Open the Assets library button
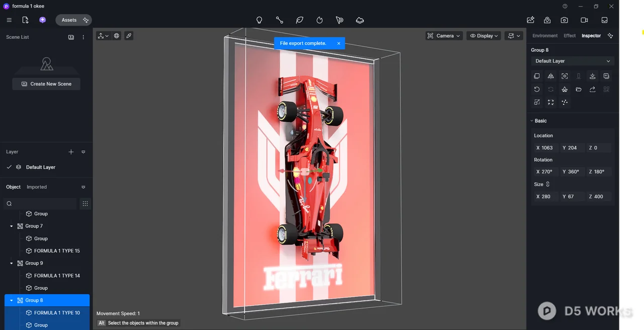Viewport: 644px width, 330px height. point(73,20)
